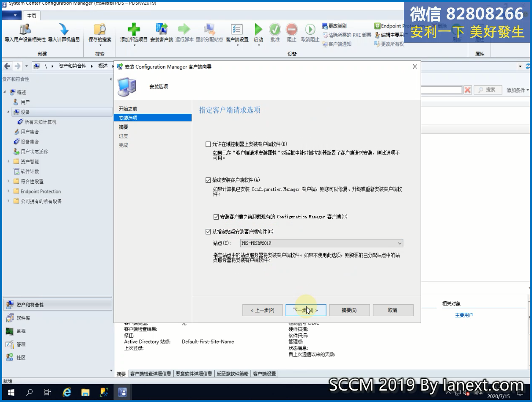Check allow install on domain controllers (允许在域控制器上安装)
This screenshot has height=402, width=532.
coord(208,144)
